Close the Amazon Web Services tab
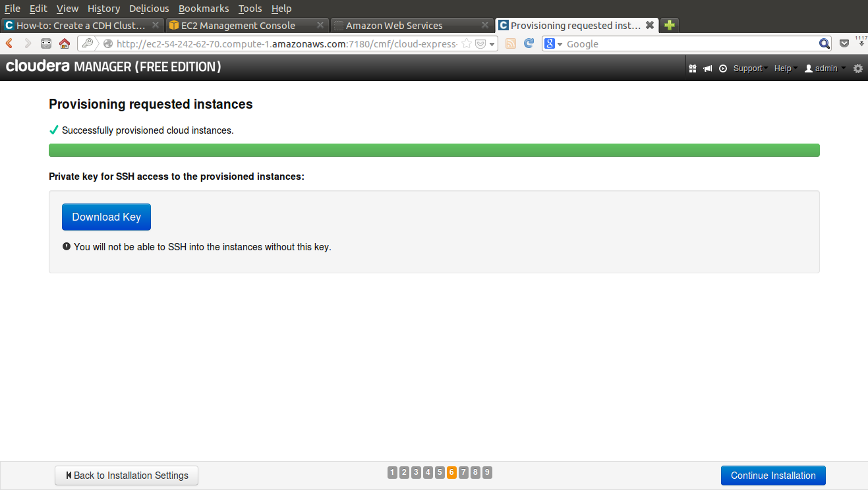Image resolution: width=868 pixels, height=490 pixels. (x=485, y=25)
